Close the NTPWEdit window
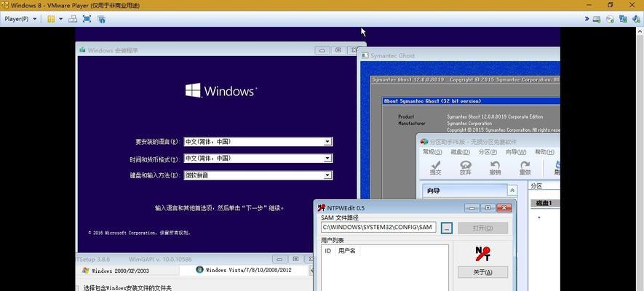Screen dimensions: 644x291 point(504,207)
